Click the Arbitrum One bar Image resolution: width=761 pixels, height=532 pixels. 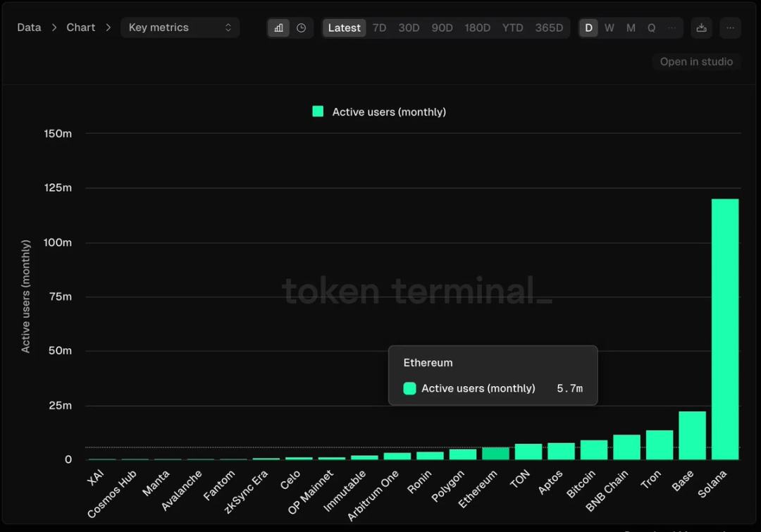pos(397,457)
